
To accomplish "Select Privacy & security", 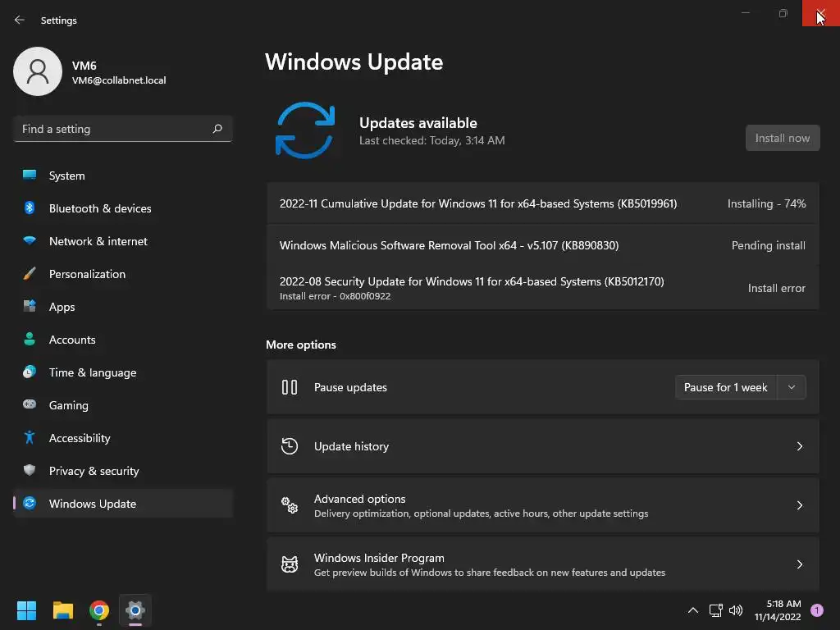I will (x=123, y=470).
